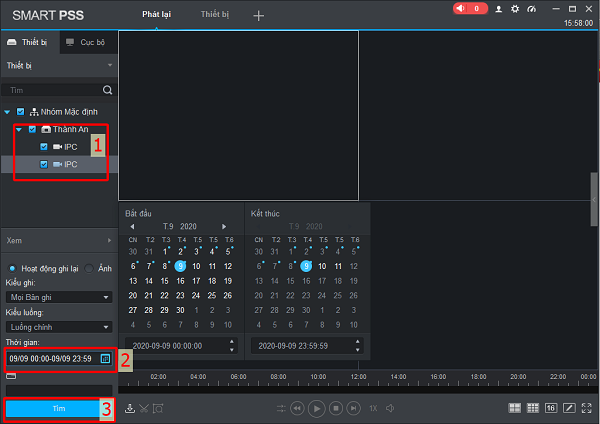This screenshot has height=424, width=600.
Task: Click the download recording icon
Action: click(129, 408)
